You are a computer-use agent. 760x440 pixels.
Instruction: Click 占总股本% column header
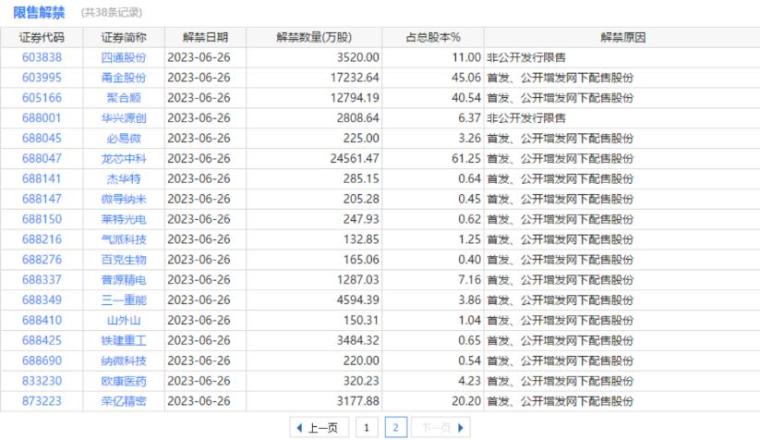(x=433, y=37)
